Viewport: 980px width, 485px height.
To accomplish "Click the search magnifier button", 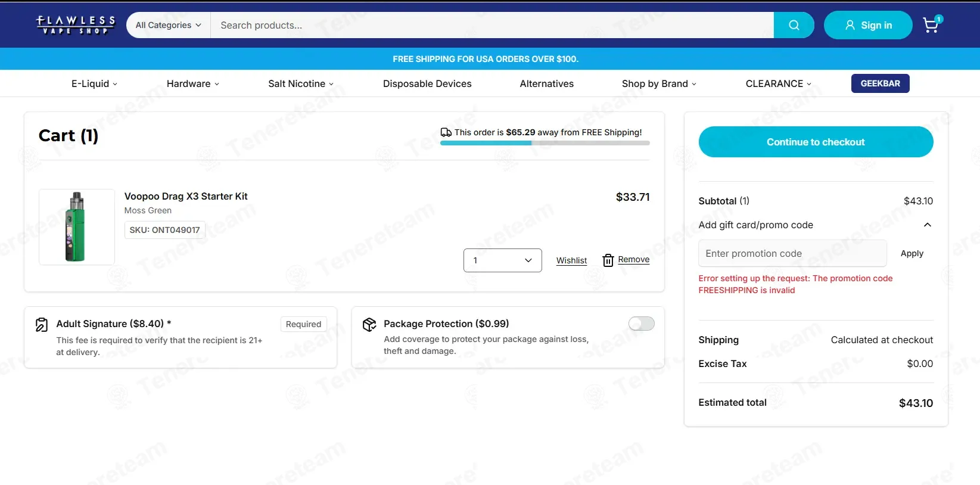I will (794, 25).
